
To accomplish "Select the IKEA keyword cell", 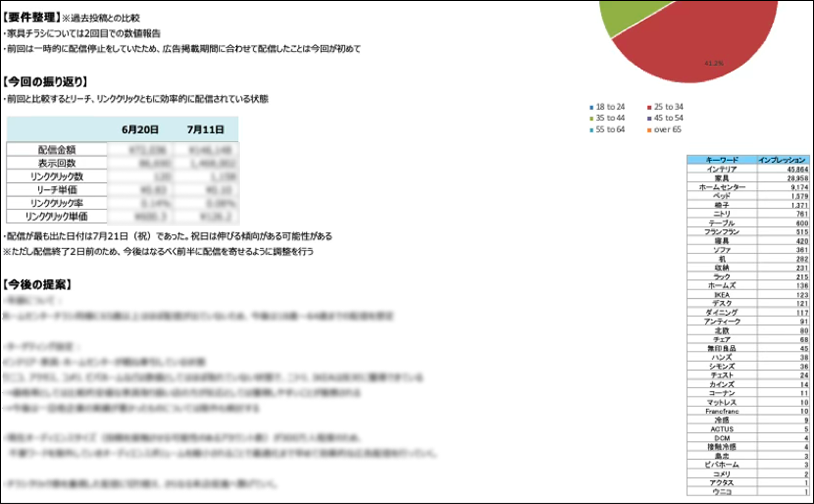I will (x=722, y=295).
